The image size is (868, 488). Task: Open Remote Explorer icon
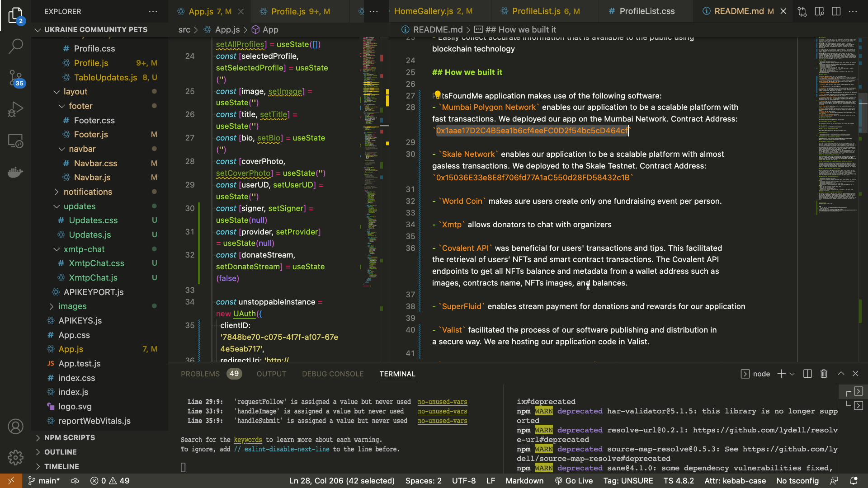[x=15, y=141]
